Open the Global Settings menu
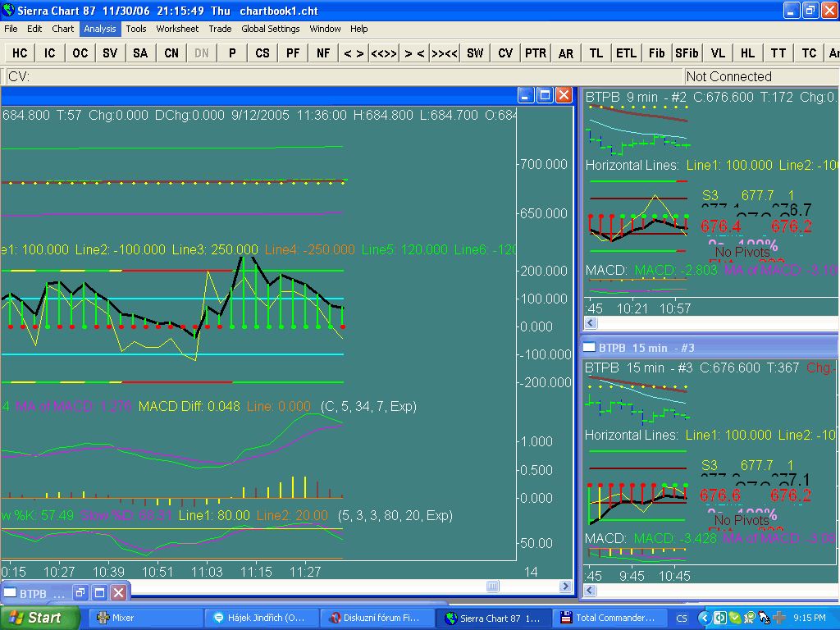The height and width of the screenshot is (630, 840). click(270, 29)
